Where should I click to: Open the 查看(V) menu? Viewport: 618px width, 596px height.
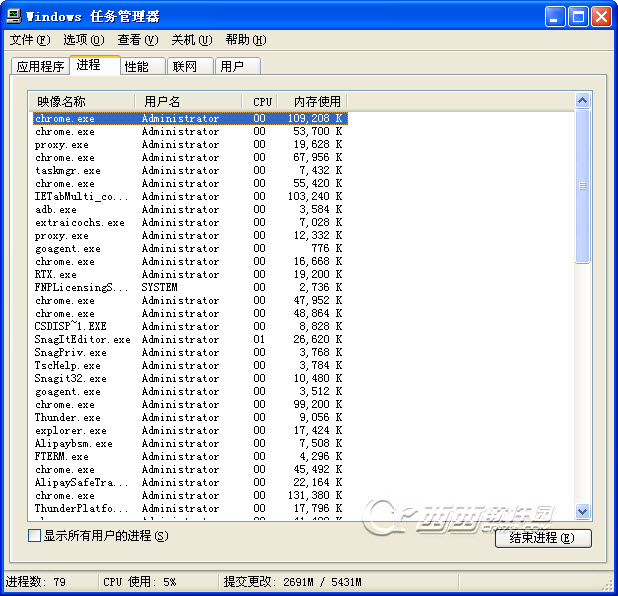click(x=138, y=40)
